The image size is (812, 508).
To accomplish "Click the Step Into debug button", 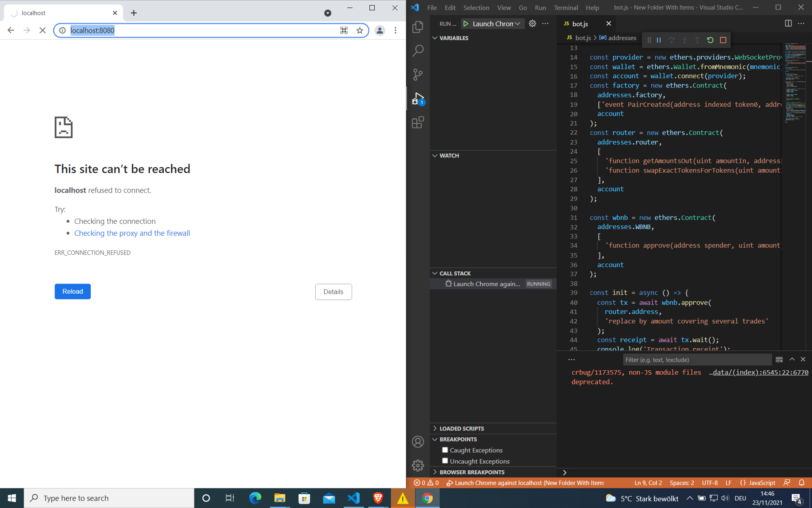I will point(684,40).
